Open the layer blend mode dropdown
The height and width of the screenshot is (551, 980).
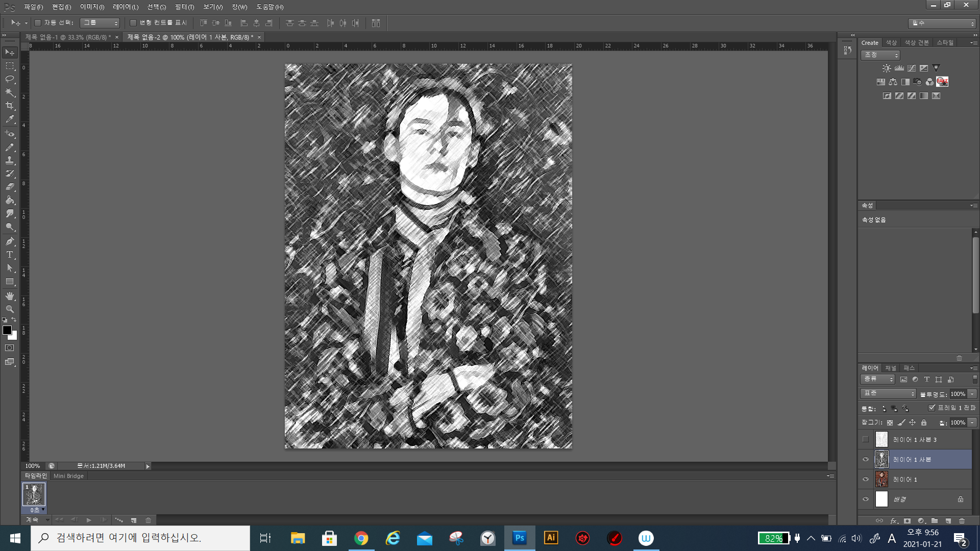[888, 393]
